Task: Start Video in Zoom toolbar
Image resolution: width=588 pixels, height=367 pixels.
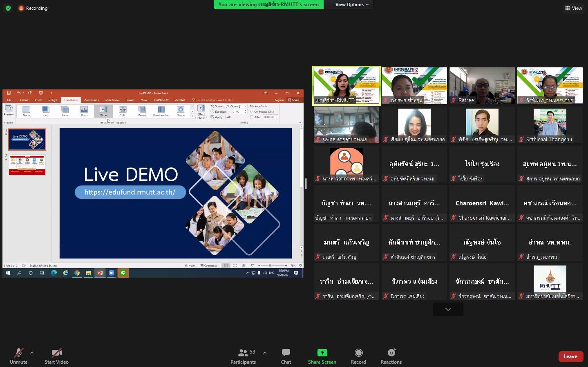Action: pyautogui.click(x=56, y=356)
